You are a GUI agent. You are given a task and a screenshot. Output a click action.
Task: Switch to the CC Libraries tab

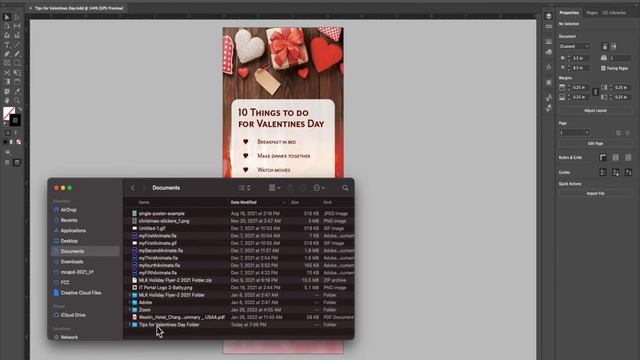coord(614,13)
